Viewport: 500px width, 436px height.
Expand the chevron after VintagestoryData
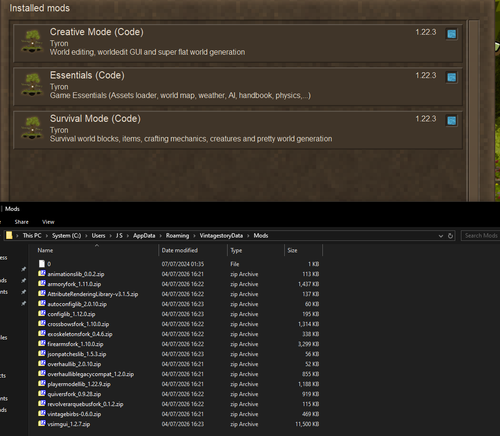click(248, 236)
